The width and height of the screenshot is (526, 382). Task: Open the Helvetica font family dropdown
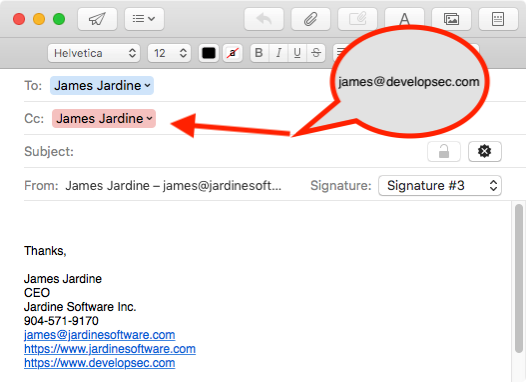[x=94, y=53]
